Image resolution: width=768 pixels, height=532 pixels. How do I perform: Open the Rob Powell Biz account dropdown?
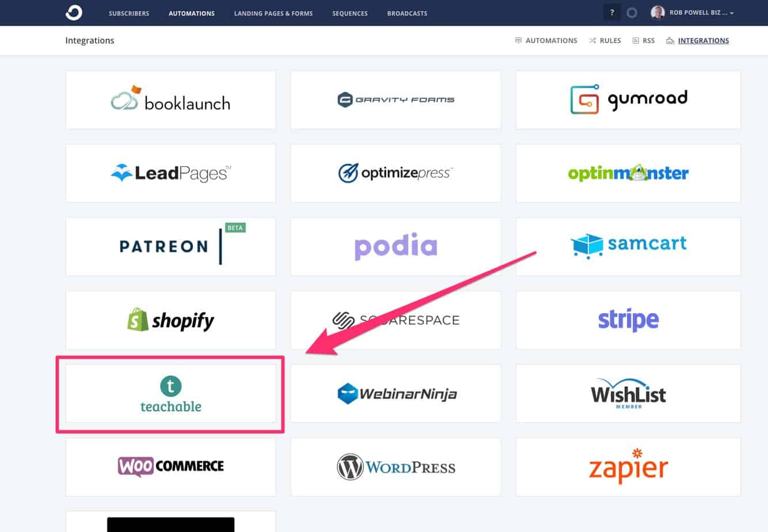[x=702, y=13]
